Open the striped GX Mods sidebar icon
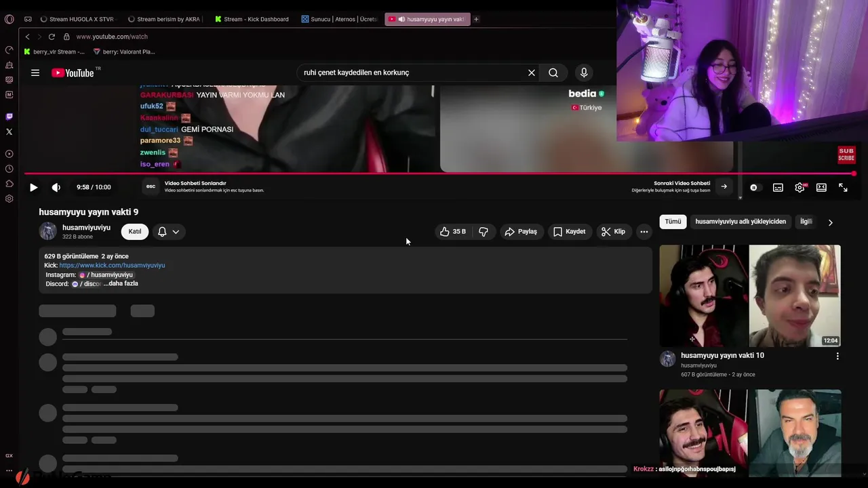The height and width of the screenshot is (488, 868). click(x=9, y=80)
